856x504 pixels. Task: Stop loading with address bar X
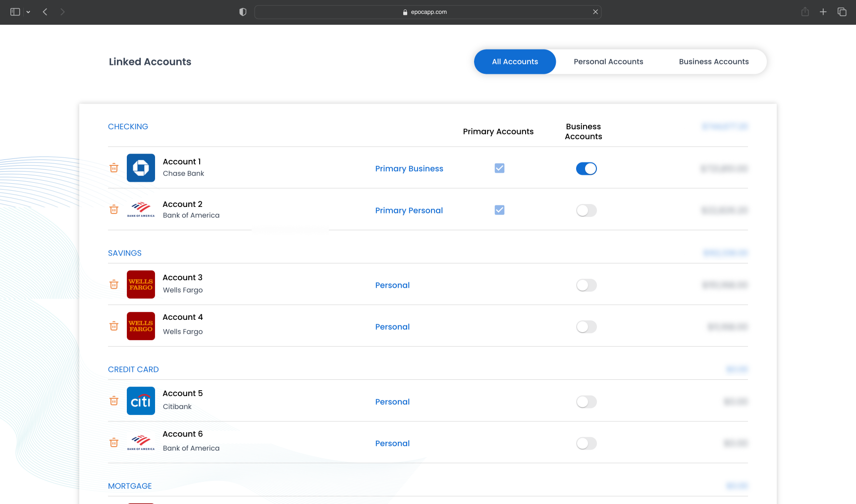pos(595,12)
